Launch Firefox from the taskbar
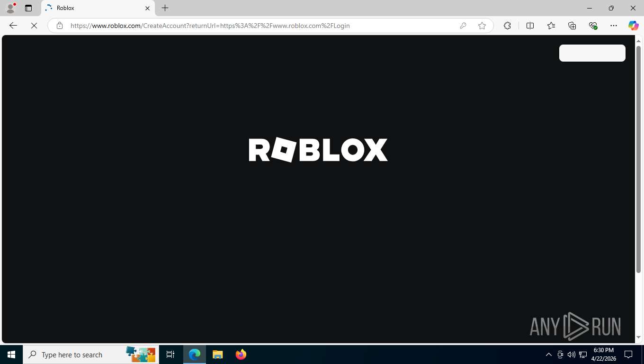 pos(241,355)
